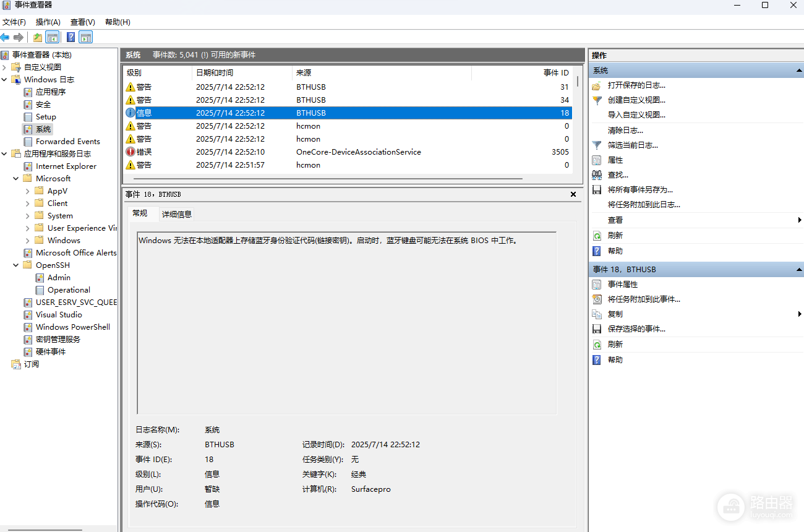
Task: Click 保存选择的事件 disk icon
Action: (x=597, y=329)
